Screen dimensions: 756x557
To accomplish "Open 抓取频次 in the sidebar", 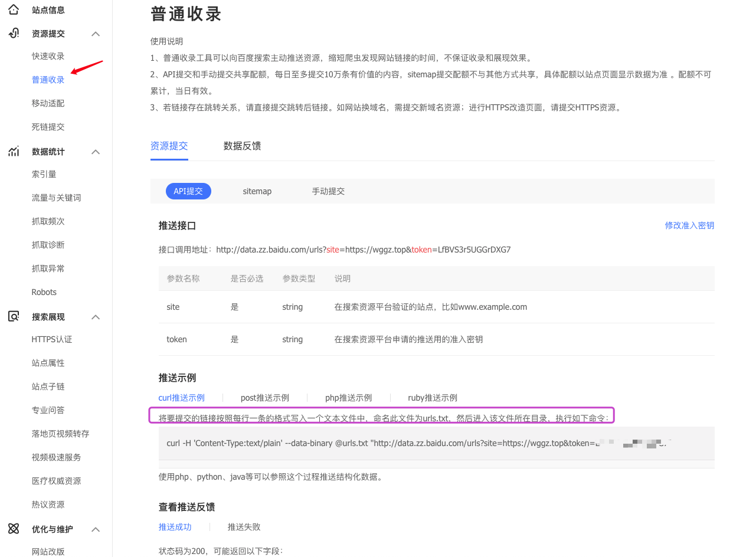I will (48, 221).
